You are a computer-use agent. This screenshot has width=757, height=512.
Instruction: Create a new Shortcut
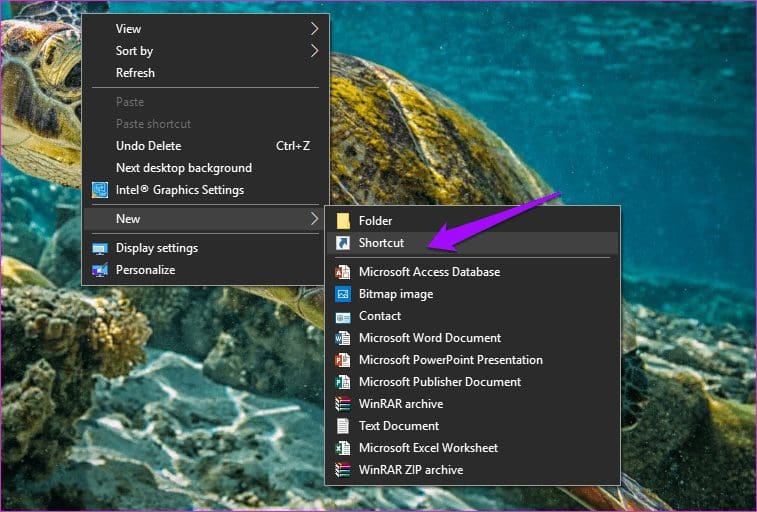pos(473,243)
